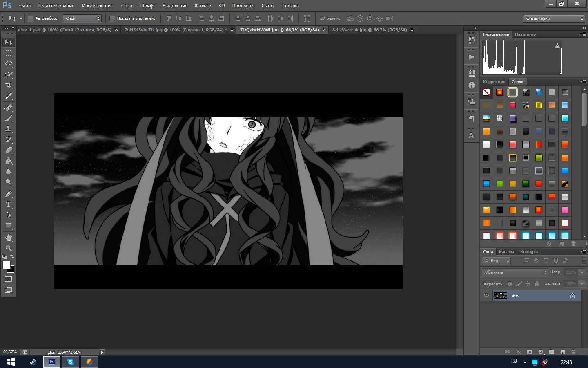Select the Lasso tool
The height and width of the screenshot is (368, 588).
tap(9, 64)
